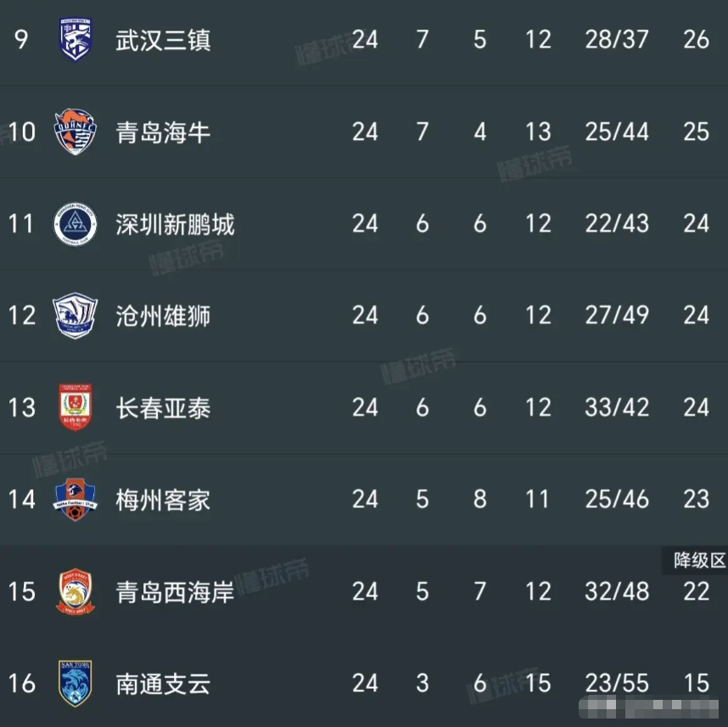Tap the 青岛海牛 team crest

point(76,131)
